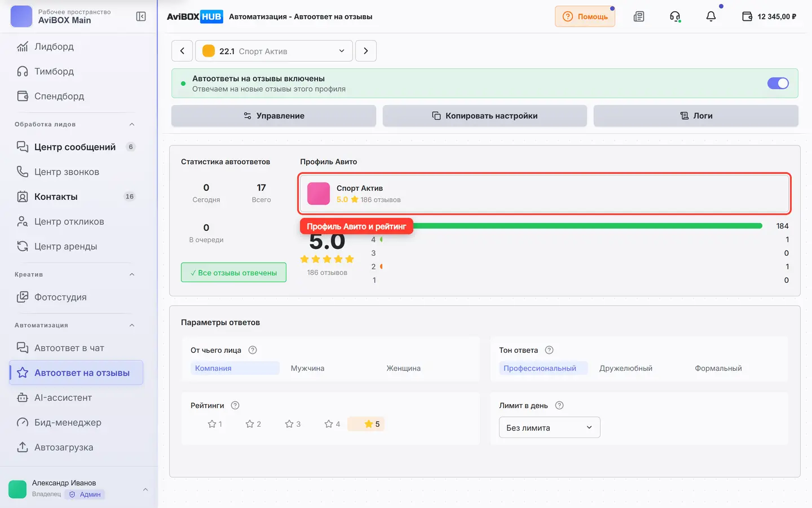This screenshot has width=812, height=508.
Task: Open Центр звонков
Action: pos(76,172)
